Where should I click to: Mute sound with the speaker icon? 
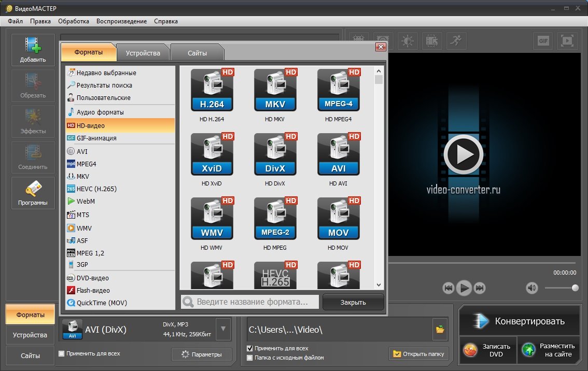pos(531,288)
